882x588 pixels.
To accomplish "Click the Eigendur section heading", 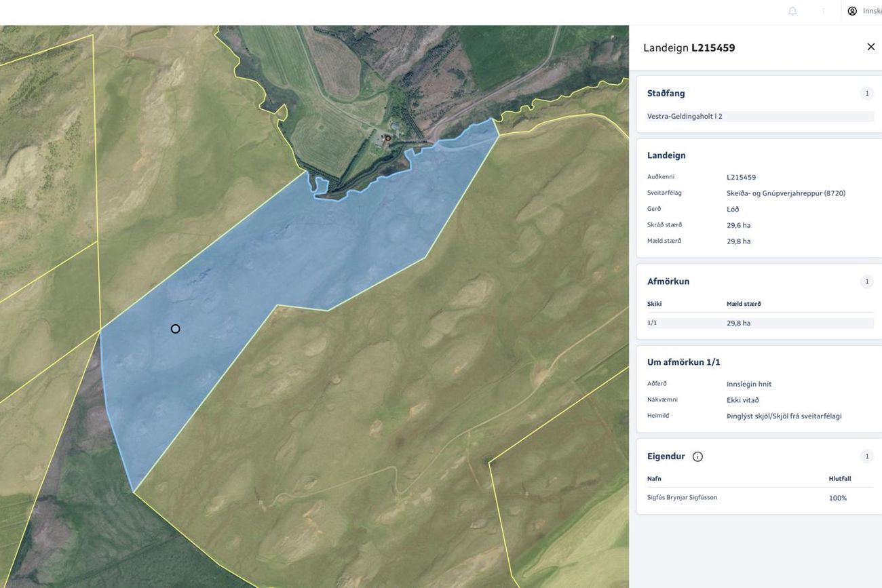I will 666,456.
